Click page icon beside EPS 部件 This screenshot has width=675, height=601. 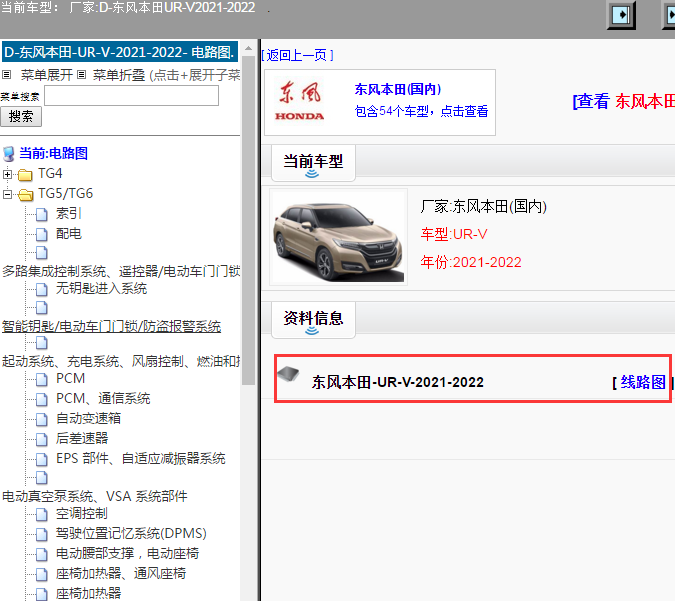[x=42, y=459]
